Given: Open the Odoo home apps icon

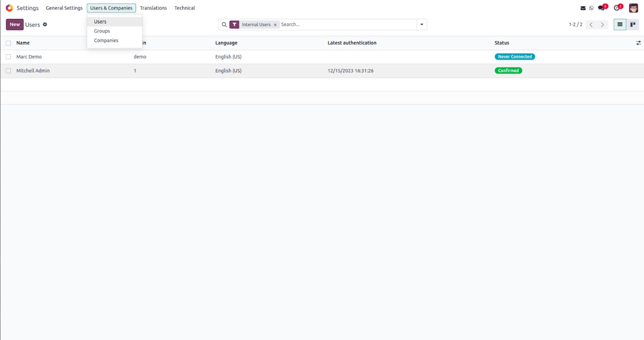Looking at the screenshot, I should coord(9,8).
